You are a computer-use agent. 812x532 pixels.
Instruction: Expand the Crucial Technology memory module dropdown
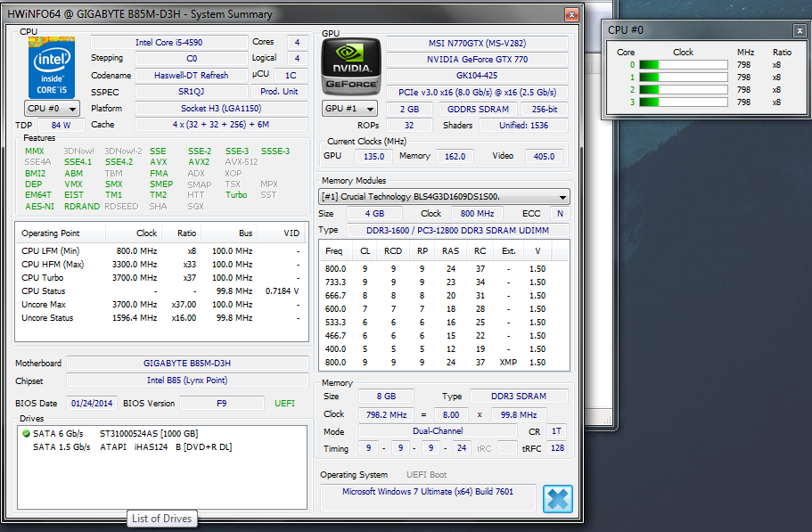point(444,197)
